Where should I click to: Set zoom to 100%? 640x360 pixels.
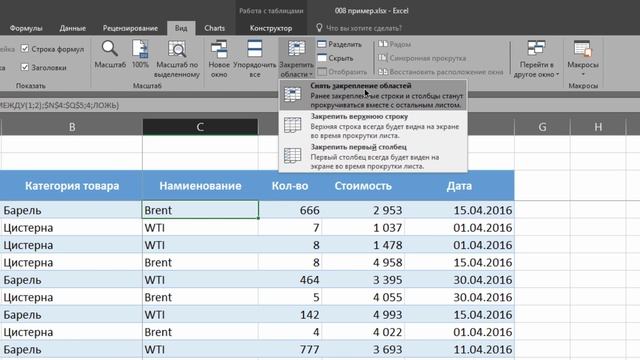(140, 55)
